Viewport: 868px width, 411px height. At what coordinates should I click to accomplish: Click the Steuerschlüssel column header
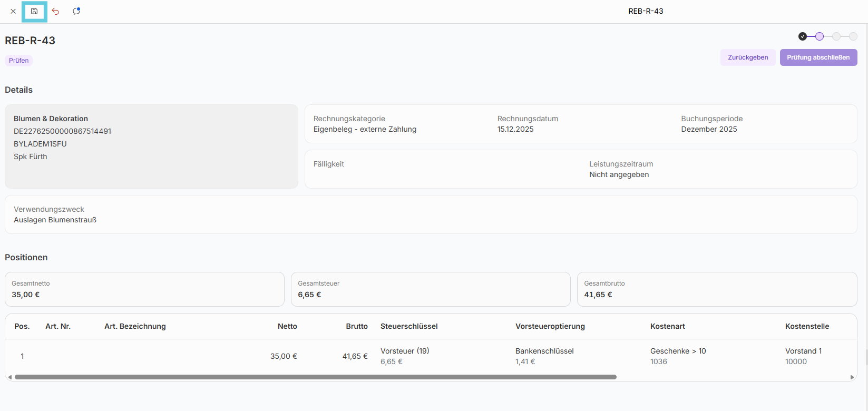click(x=409, y=326)
